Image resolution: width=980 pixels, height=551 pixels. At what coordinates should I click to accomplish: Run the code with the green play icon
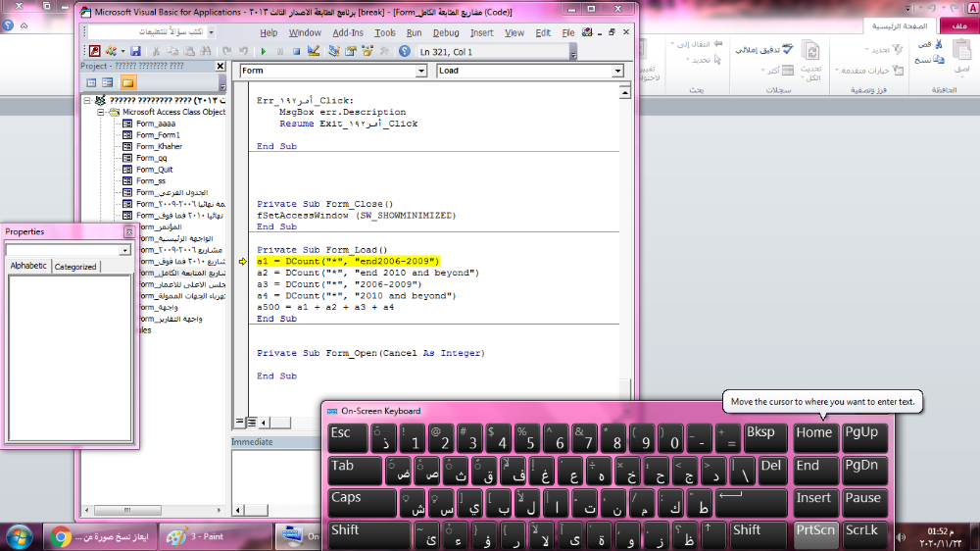click(x=263, y=51)
